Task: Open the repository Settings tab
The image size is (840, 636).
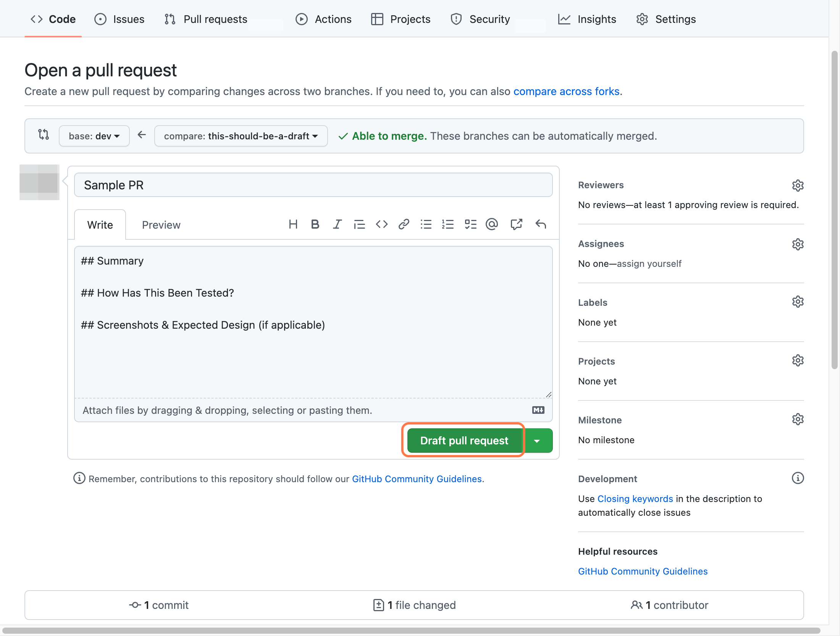Action: click(x=666, y=19)
